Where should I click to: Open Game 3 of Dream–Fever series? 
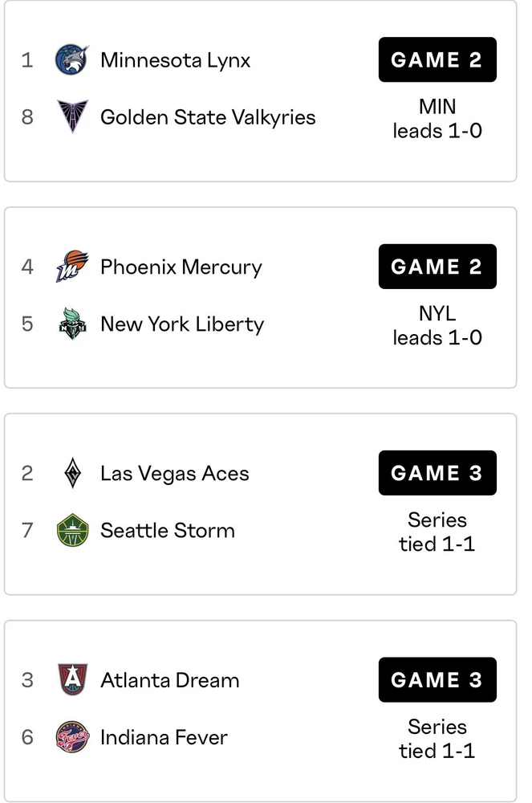click(x=437, y=680)
